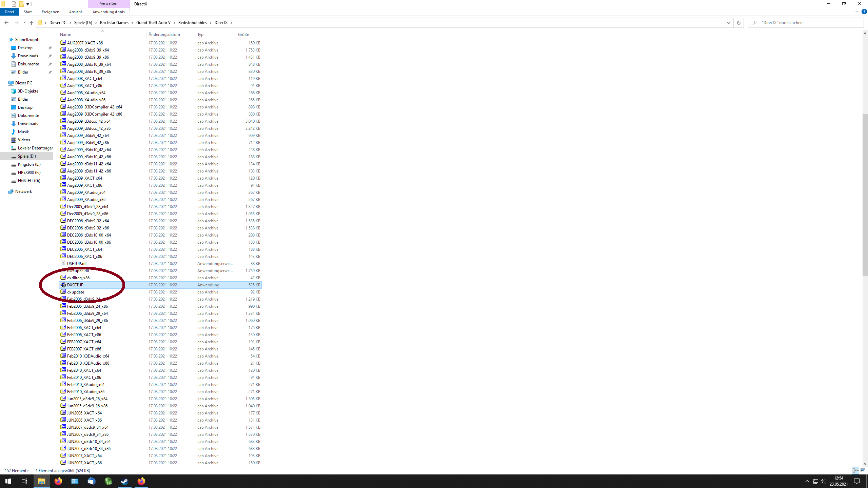Select the DXSETUP application file
The width and height of the screenshot is (868, 488).
pyautogui.click(x=75, y=285)
